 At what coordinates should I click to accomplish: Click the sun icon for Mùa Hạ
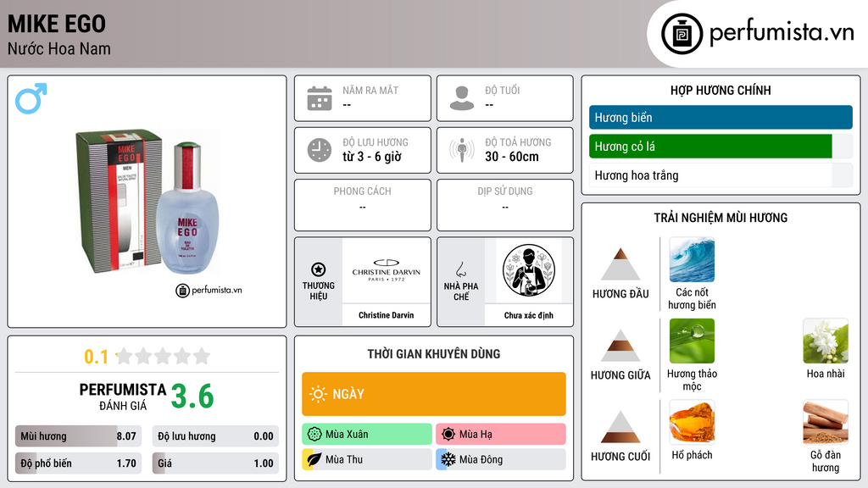point(448,434)
